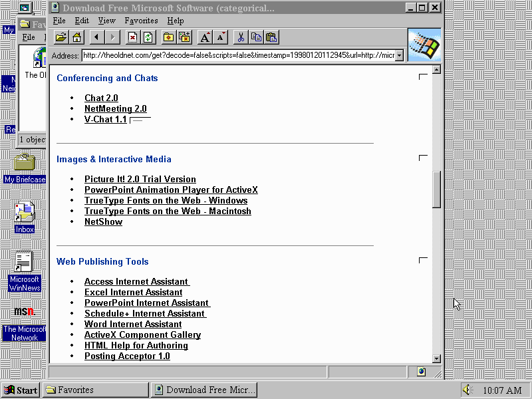Open the View menu
The height and width of the screenshot is (399, 532).
point(106,21)
